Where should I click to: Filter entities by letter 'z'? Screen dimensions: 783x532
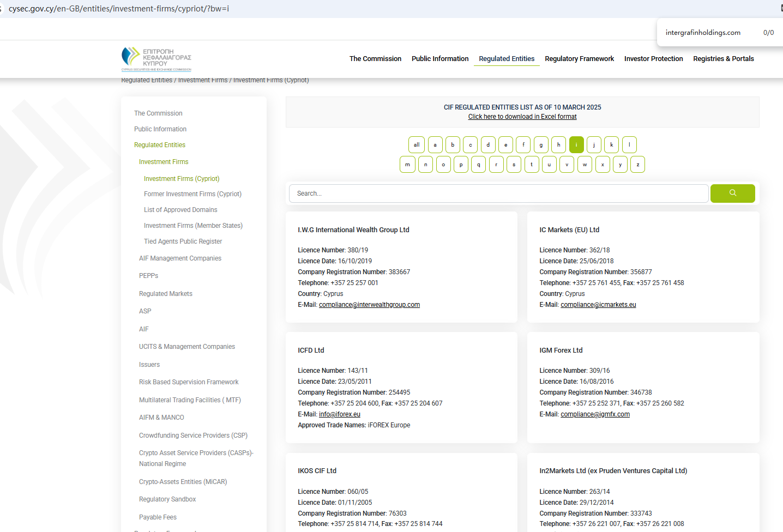(637, 164)
